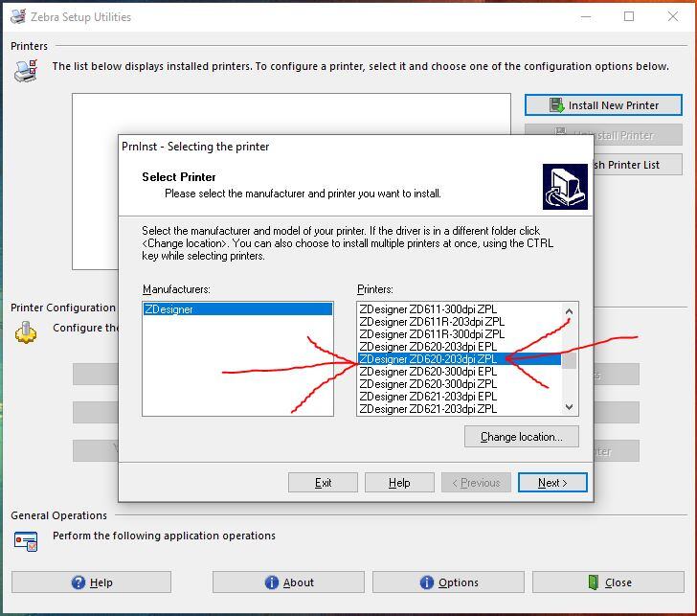Click Help button at bottom of Zebra Setup Utilities
The width and height of the screenshot is (697, 616).
[91, 582]
